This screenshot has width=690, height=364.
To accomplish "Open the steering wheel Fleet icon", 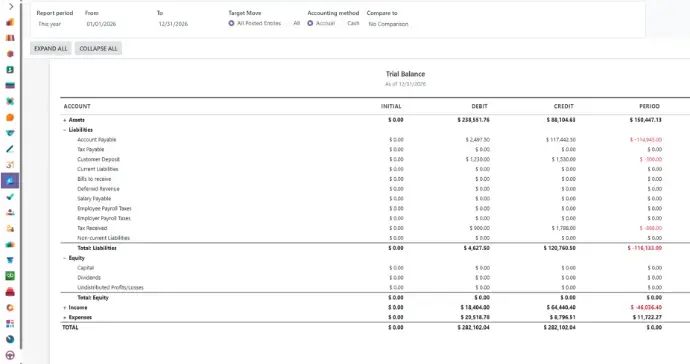I will pyautogui.click(x=10, y=355).
